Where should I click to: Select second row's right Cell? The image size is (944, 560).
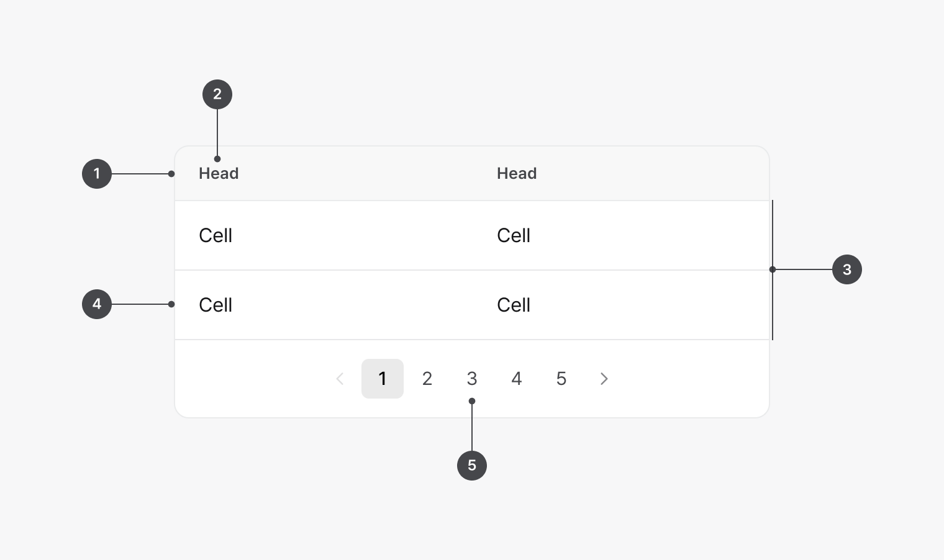(x=514, y=305)
